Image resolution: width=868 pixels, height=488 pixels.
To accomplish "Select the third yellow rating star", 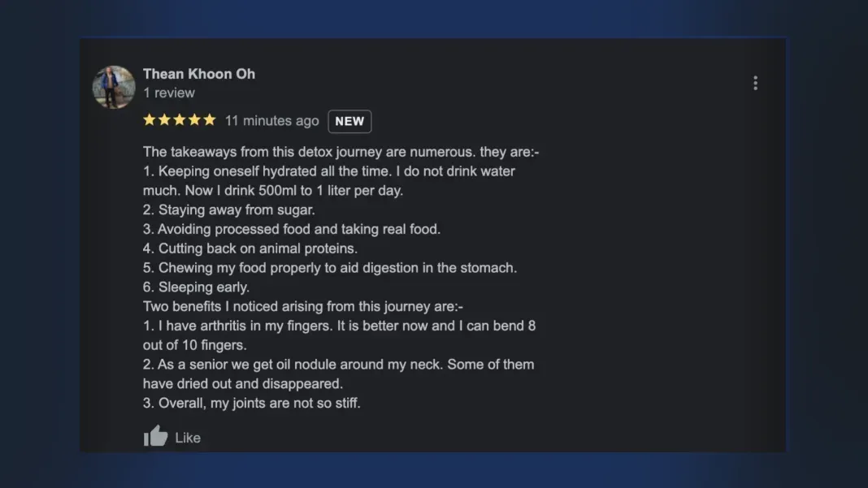I will click(x=180, y=120).
